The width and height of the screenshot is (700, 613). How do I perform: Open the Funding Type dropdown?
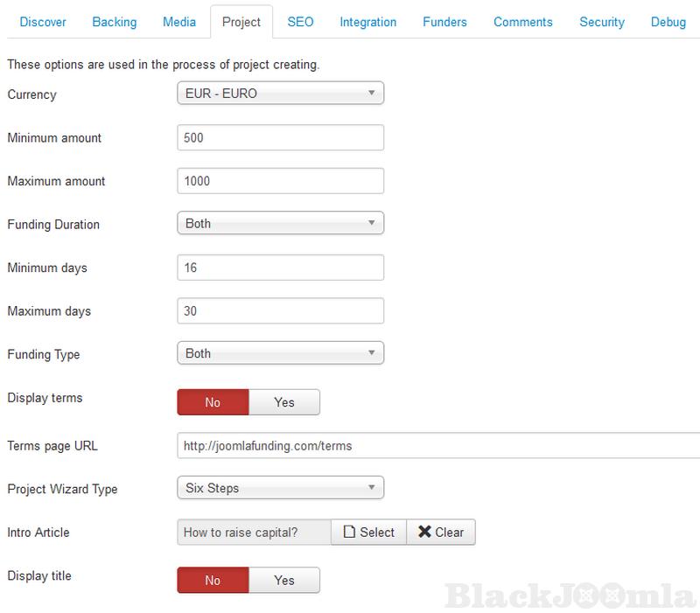[280, 354]
